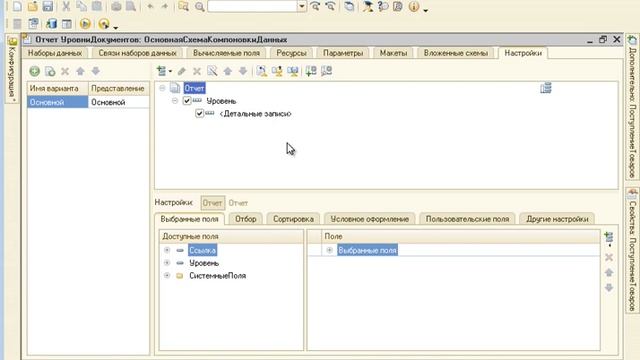Expand the СистемныеПоля folder

[167, 276]
